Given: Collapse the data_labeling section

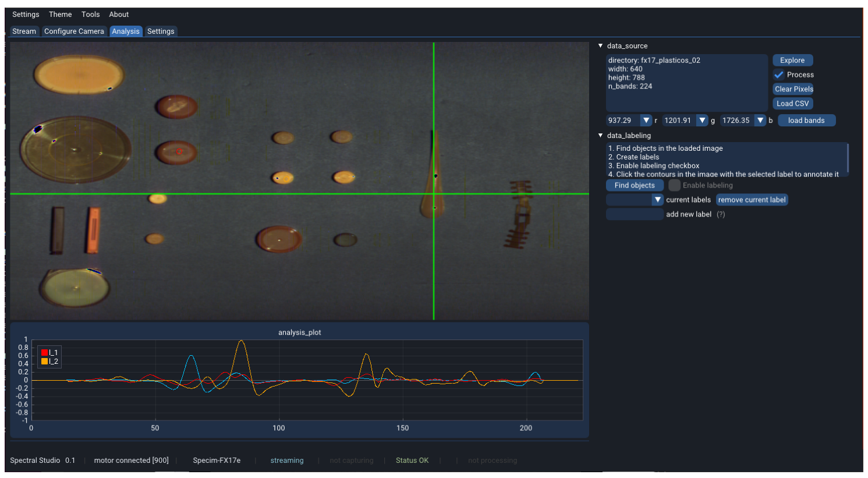Looking at the screenshot, I should click(601, 136).
